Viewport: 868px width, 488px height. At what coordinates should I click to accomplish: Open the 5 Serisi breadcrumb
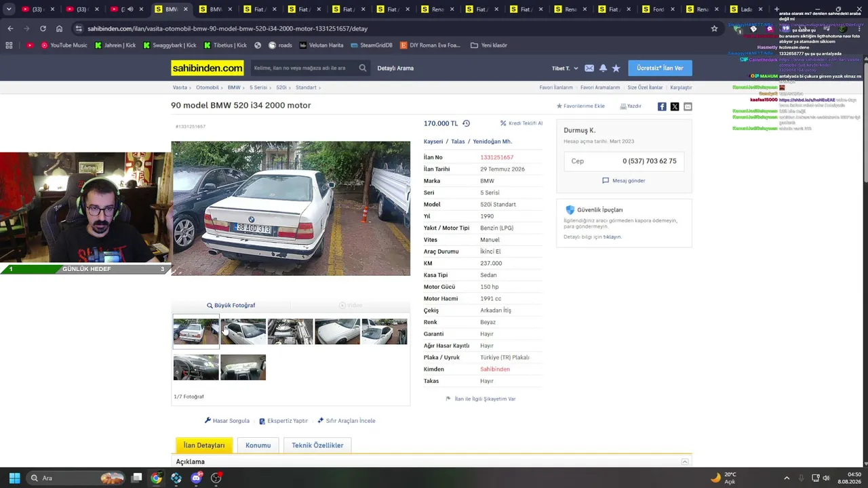coord(258,87)
